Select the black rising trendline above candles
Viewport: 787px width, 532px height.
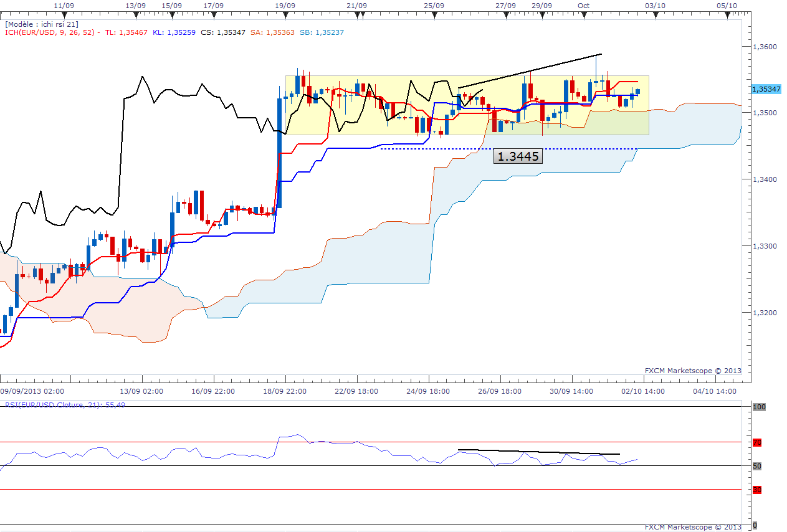pyautogui.click(x=530, y=71)
